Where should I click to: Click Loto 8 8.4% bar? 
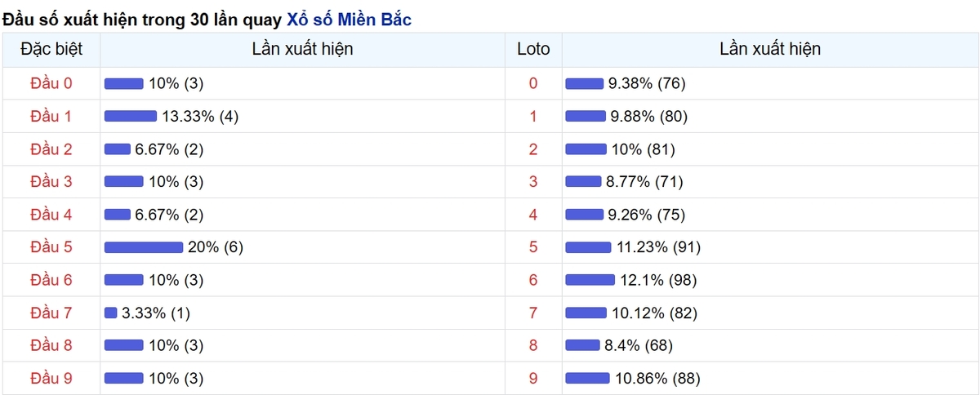tap(583, 345)
